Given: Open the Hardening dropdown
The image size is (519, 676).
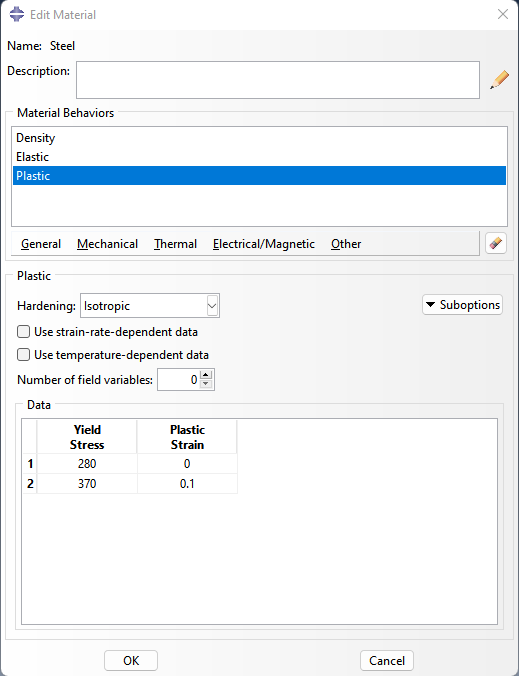Looking at the screenshot, I should [150, 306].
